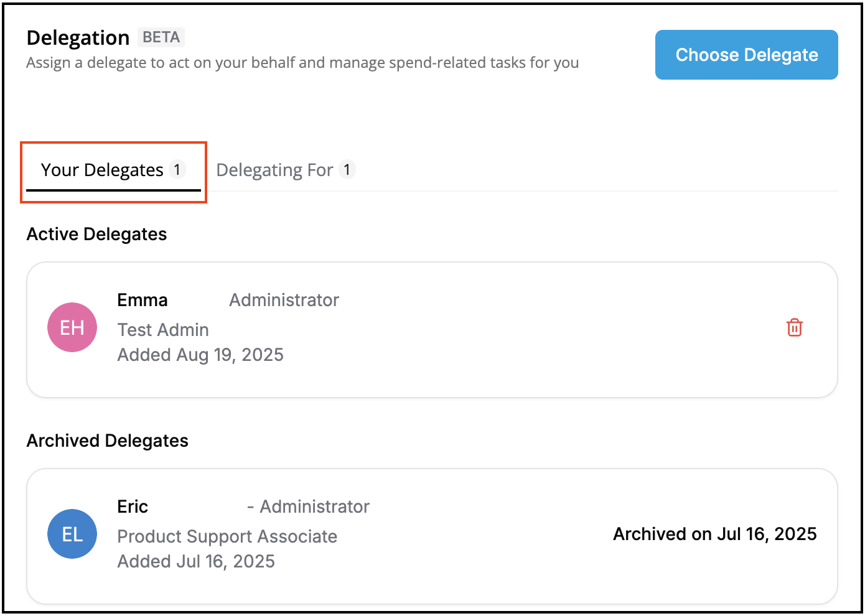Click Emma's delegate name
865x616 pixels.
tap(143, 300)
